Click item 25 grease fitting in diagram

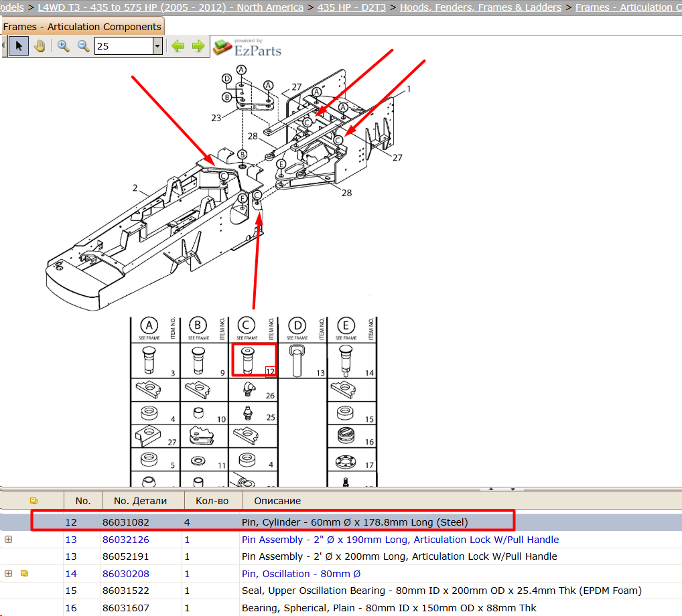click(x=247, y=413)
